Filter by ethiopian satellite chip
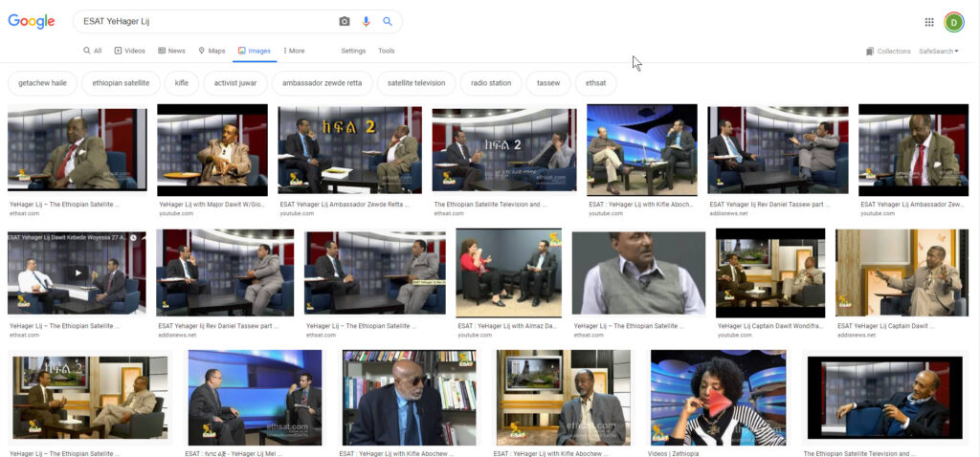The height and width of the screenshot is (457, 980). coord(121,83)
